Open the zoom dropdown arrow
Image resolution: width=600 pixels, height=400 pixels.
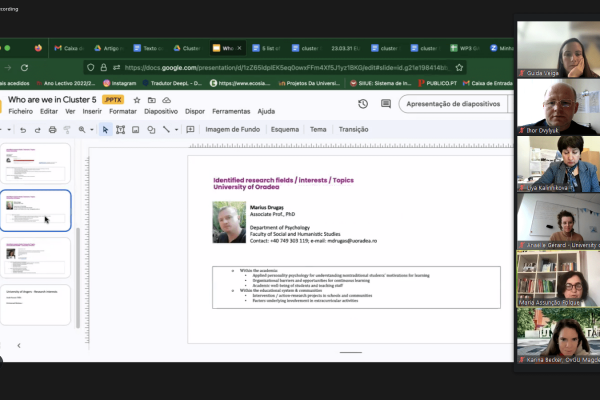coord(92,130)
